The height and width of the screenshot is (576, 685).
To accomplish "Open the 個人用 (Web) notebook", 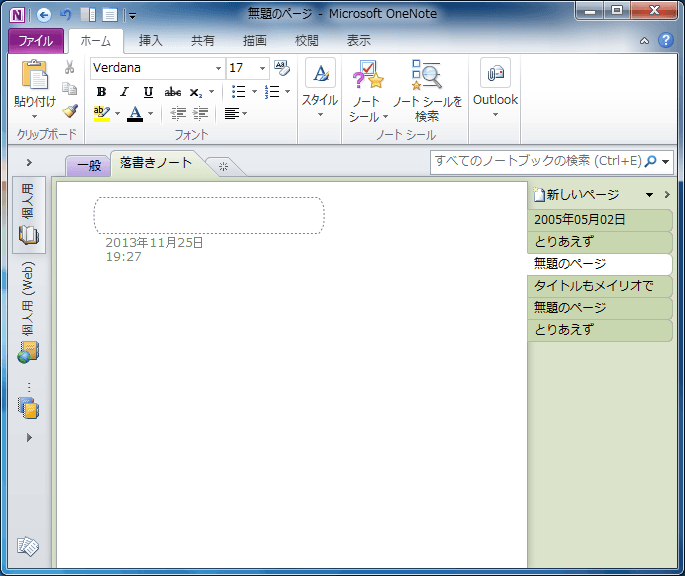I will pos(29,313).
